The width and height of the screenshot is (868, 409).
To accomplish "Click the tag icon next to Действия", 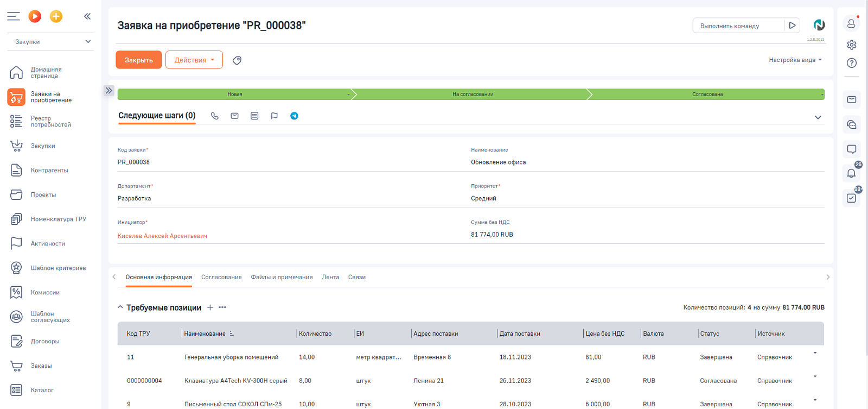I will coord(237,60).
